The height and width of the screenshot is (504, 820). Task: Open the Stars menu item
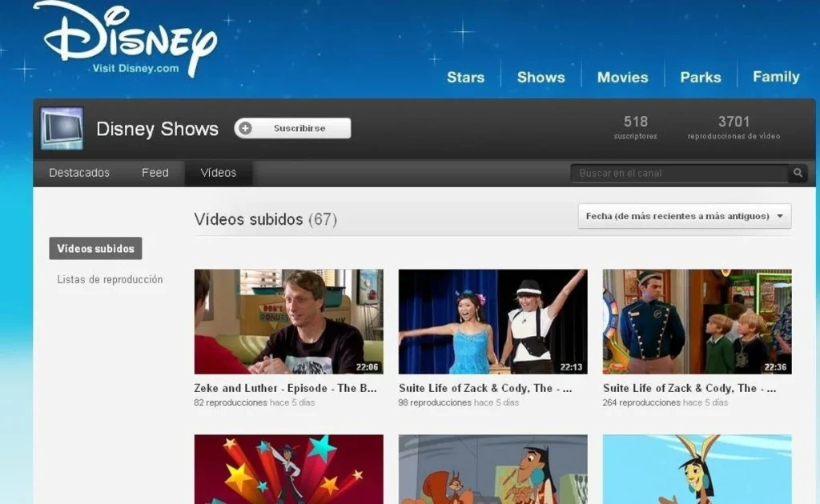point(465,77)
